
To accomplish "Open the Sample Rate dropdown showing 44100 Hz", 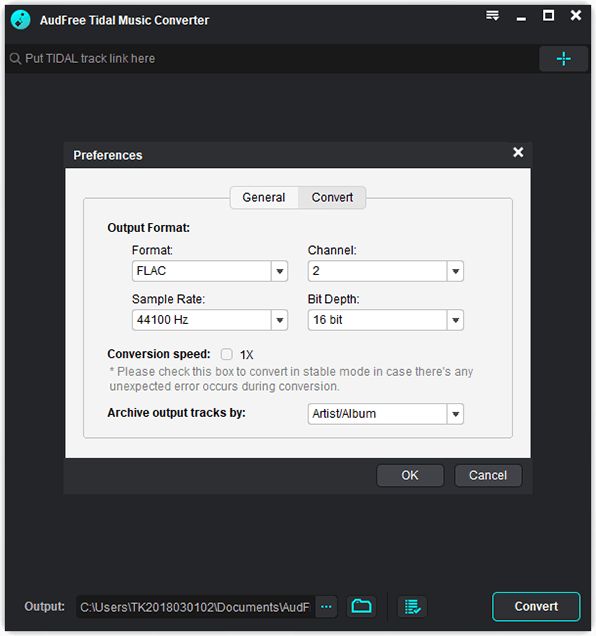I will pyautogui.click(x=210, y=320).
